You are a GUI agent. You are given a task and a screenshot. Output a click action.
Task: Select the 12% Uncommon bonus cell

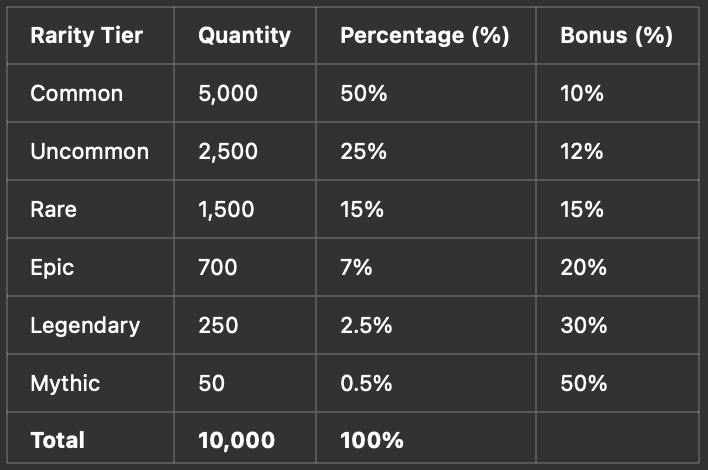tap(581, 152)
